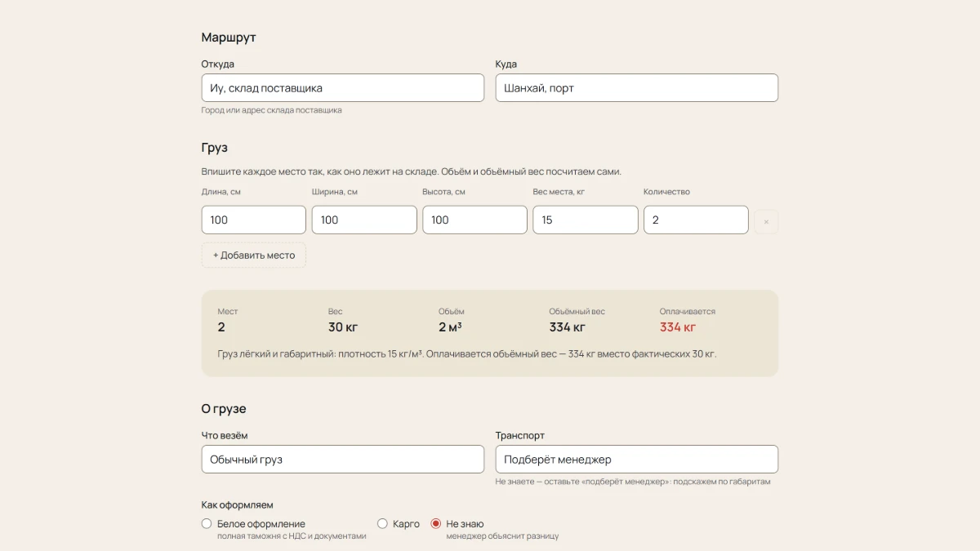The height and width of the screenshot is (551, 980).
Task: Select the Белое оформление radio option
Action: click(207, 524)
